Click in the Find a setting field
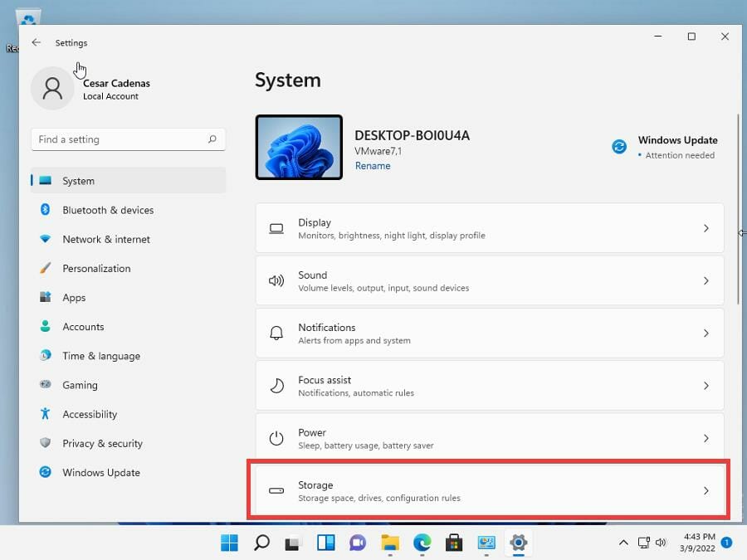This screenshot has height=560, width=747. 128,139
